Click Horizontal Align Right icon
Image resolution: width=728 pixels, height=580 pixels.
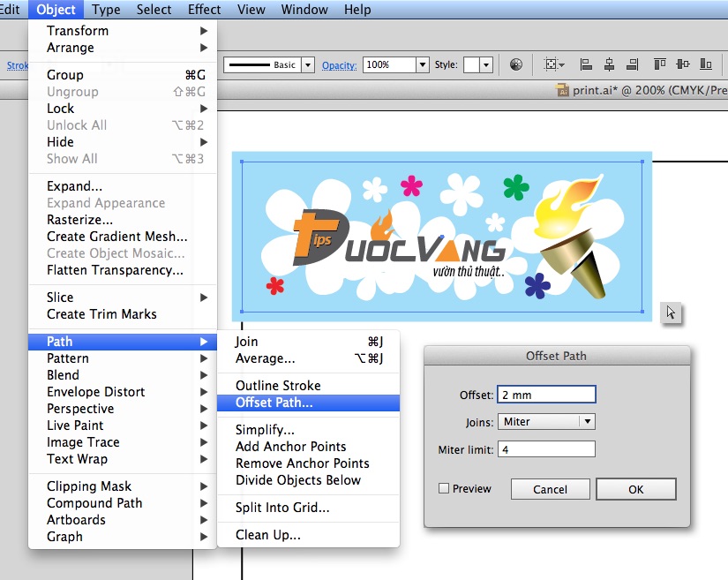pos(632,64)
